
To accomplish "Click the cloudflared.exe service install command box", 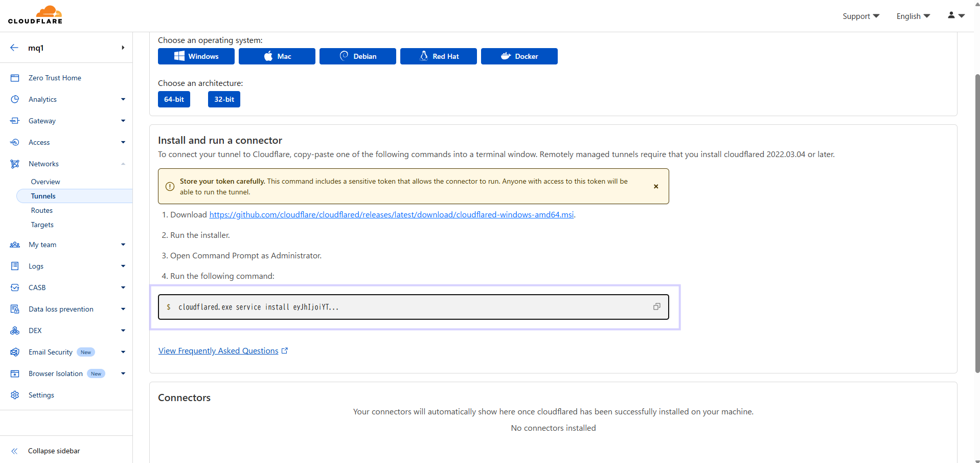I will tap(414, 307).
